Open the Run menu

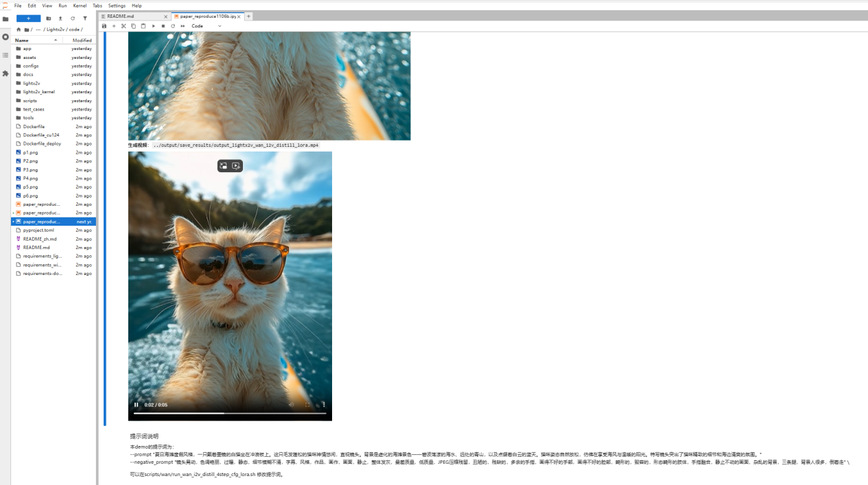62,5
